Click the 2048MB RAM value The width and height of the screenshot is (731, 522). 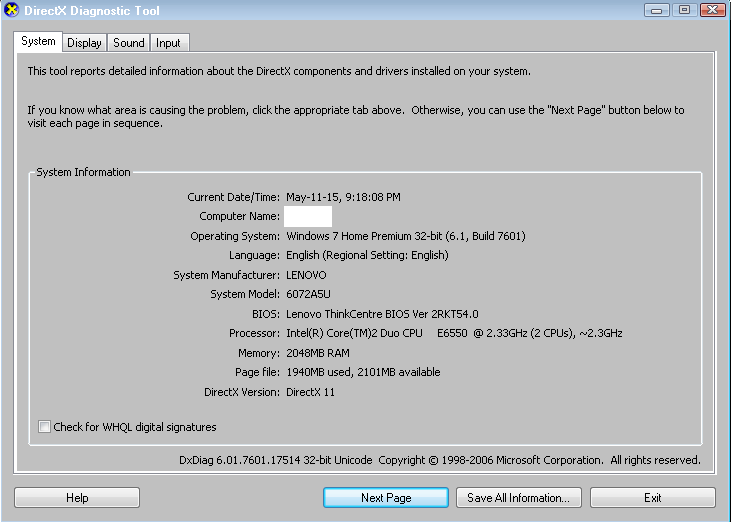coord(318,353)
